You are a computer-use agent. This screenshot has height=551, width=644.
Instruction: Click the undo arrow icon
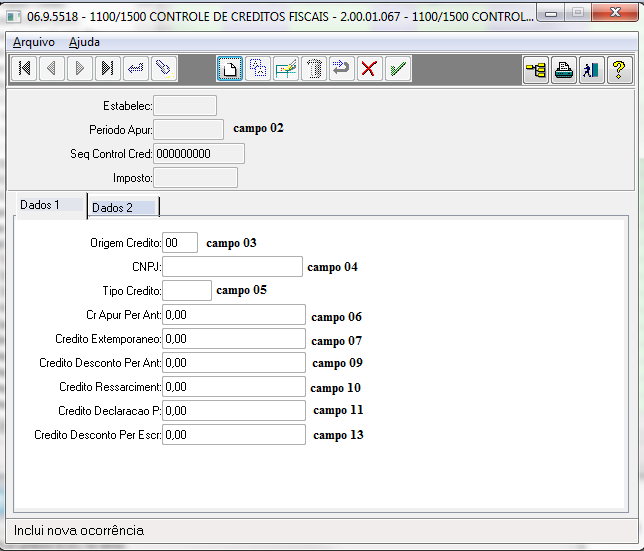point(341,69)
